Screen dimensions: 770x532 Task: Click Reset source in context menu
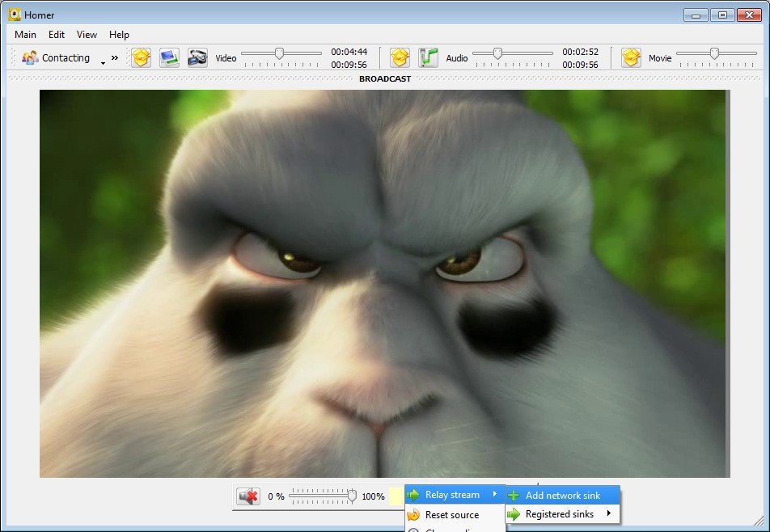[x=455, y=514]
